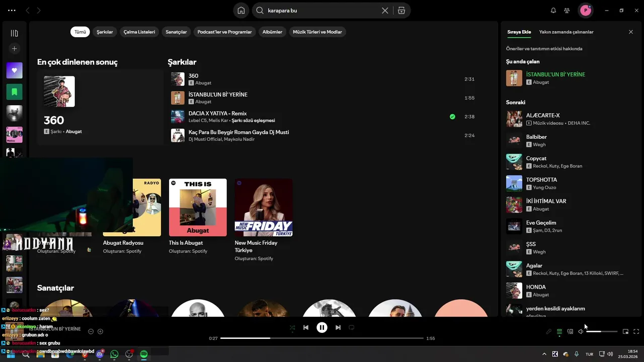Screen dimensions: 644x362
Task: Select the Sanatçılar filter chip
Action: [x=176, y=32]
